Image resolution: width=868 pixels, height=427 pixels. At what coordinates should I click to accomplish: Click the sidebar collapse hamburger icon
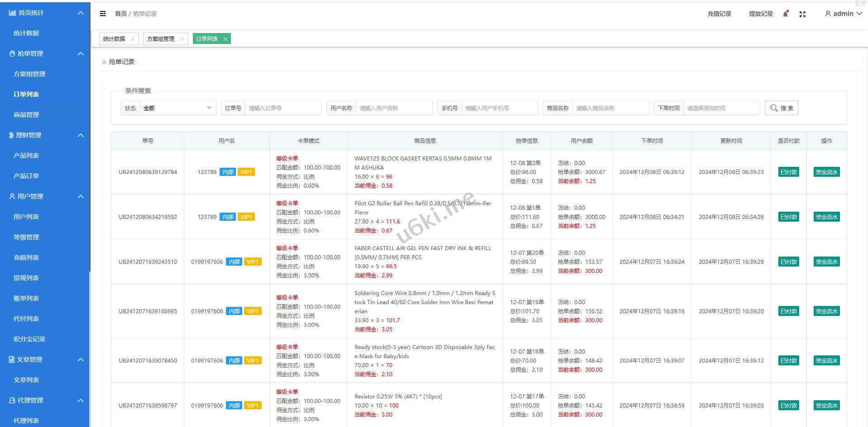[x=103, y=14]
